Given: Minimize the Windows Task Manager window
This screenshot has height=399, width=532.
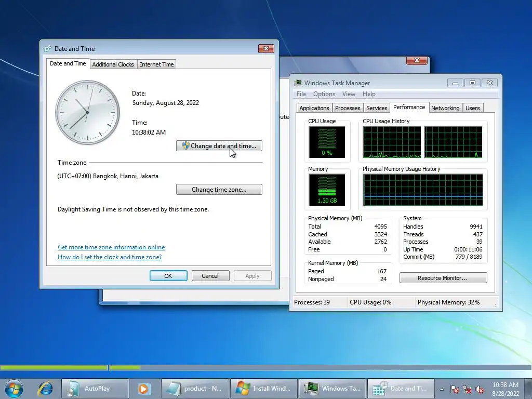Looking at the screenshot, I should [455, 83].
